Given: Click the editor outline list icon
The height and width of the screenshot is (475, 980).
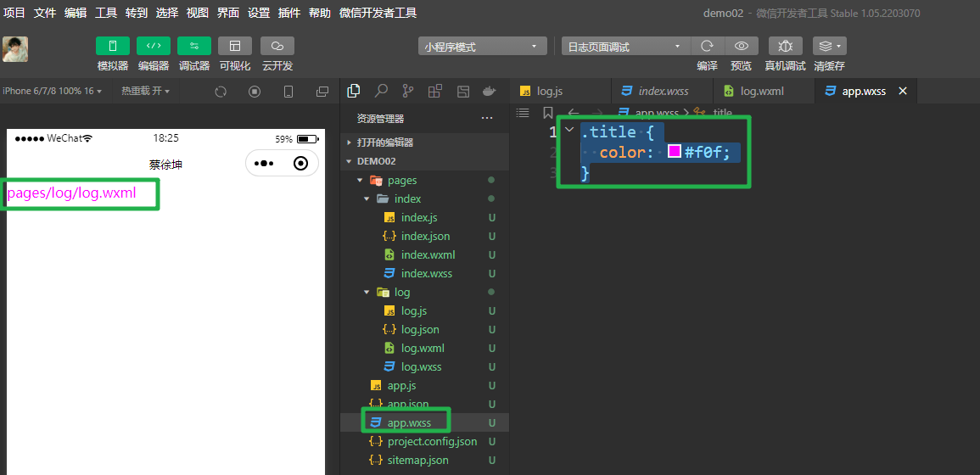Looking at the screenshot, I should pos(524,113).
